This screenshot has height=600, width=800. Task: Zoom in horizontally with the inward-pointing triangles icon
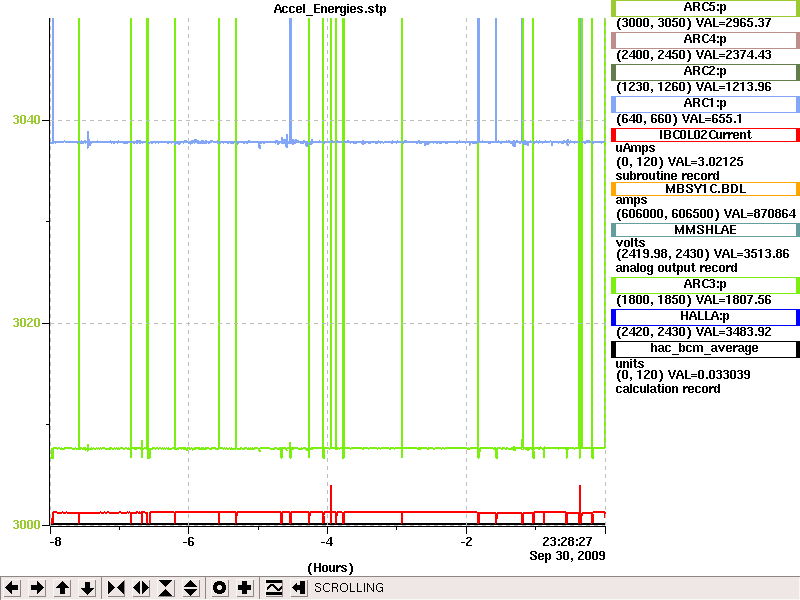click(x=116, y=588)
